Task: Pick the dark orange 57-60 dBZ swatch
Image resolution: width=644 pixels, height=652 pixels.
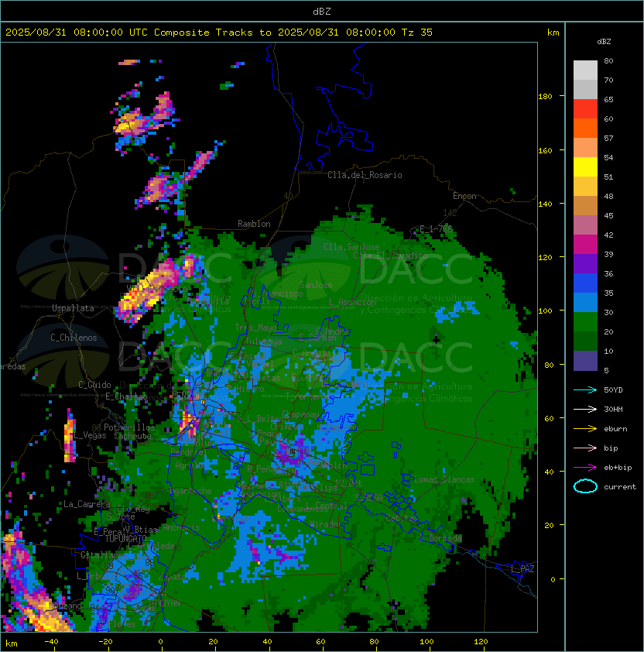Action: (585, 128)
